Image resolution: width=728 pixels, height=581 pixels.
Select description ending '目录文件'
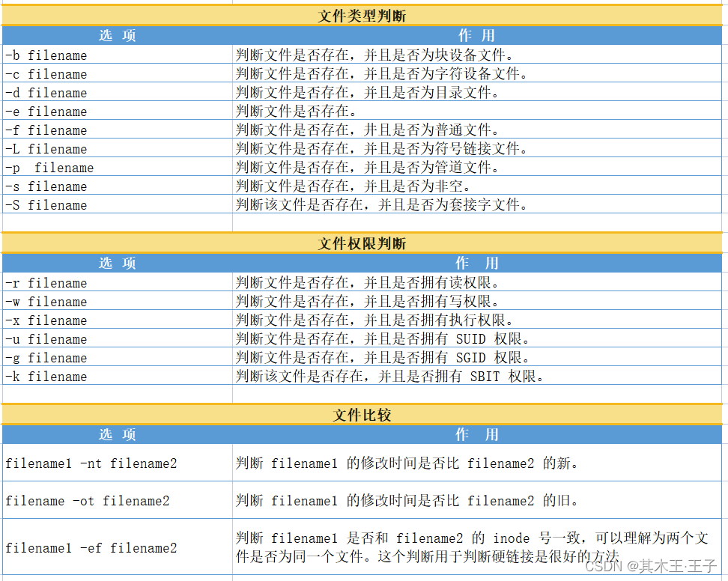477,92
